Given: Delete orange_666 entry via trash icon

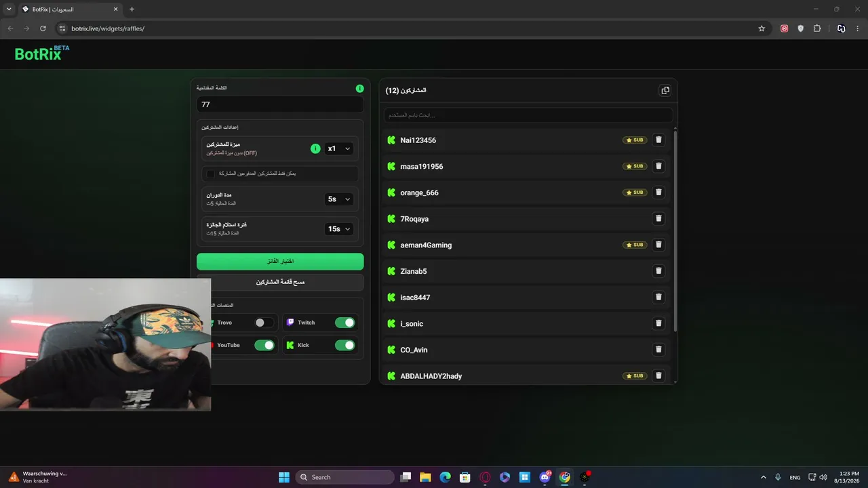Looking at the screenshot, I should (658, 192).
